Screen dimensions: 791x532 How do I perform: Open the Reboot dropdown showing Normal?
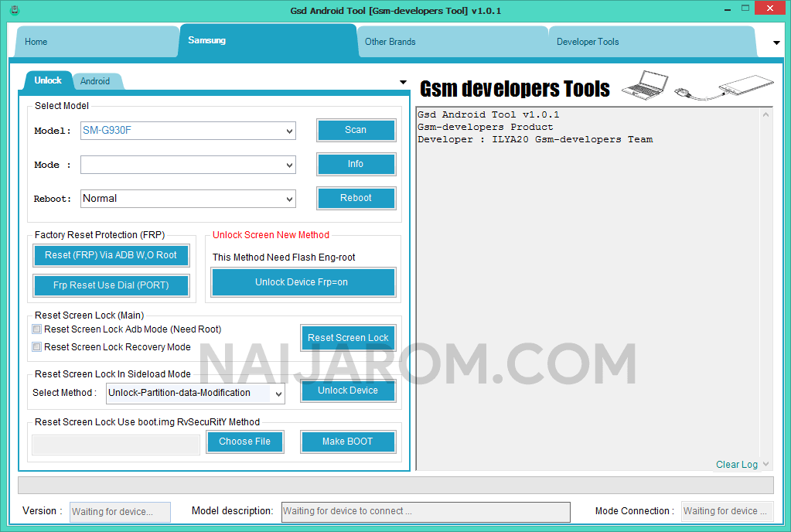pyautogui.click(x=188, y=199)
